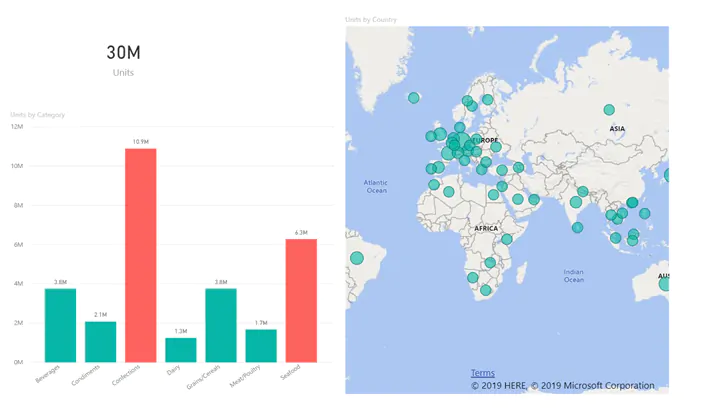Image resolution: width=720 pixels, height=410 pixels.
Task: Click the green Beverages bar
Action: pyautogui.click(x=60, y=326)
